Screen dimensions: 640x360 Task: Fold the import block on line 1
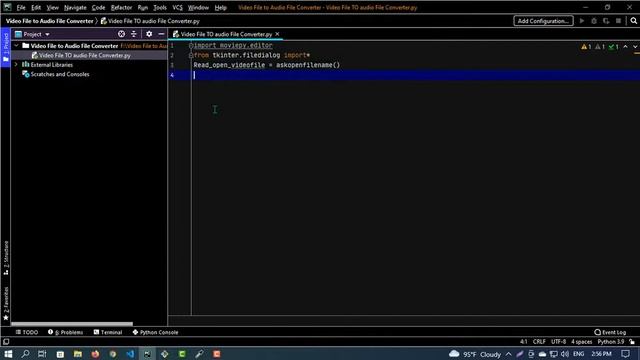[x=191, y=45]
